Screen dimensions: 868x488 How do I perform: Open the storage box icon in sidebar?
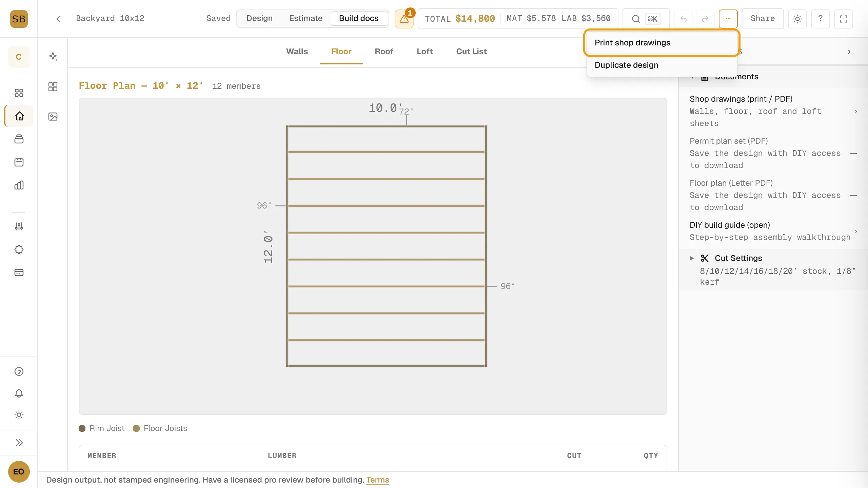tap(19, 139)
